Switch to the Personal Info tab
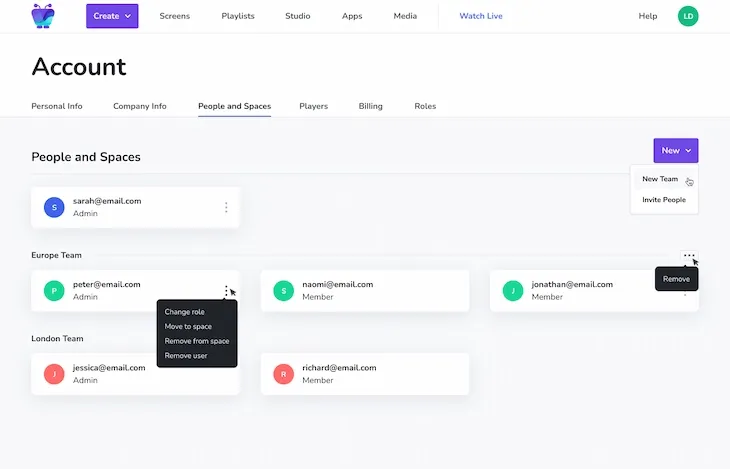730x469 pixels. click(x=57, y=106)
